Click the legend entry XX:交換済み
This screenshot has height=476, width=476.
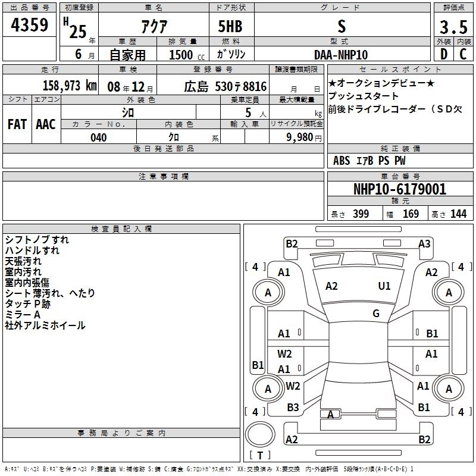(255, 469)
